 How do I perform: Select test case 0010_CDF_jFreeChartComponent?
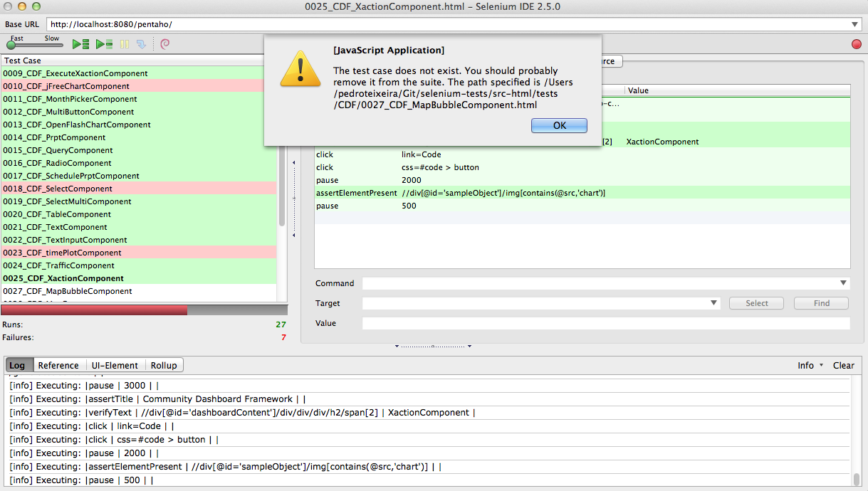click(139, 86)
